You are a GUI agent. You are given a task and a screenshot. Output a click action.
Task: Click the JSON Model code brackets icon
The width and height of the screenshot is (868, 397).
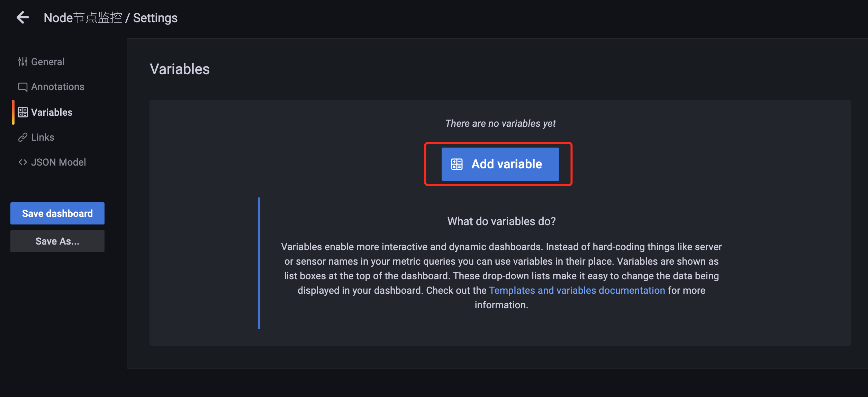[23, 162]
